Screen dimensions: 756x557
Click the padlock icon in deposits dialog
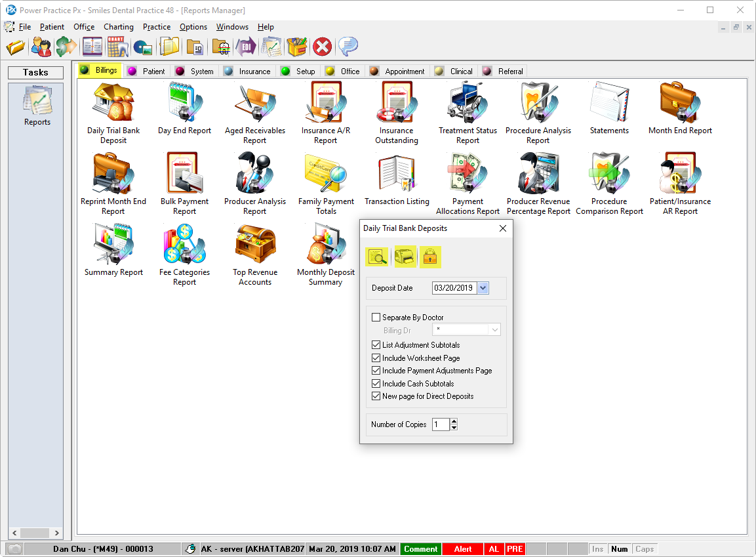coord(430,257)
